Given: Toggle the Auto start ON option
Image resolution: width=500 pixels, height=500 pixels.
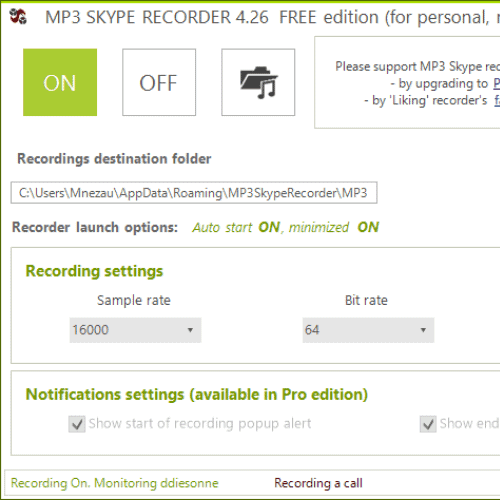Looking at the screenshot, I should [x=236, y=227].
